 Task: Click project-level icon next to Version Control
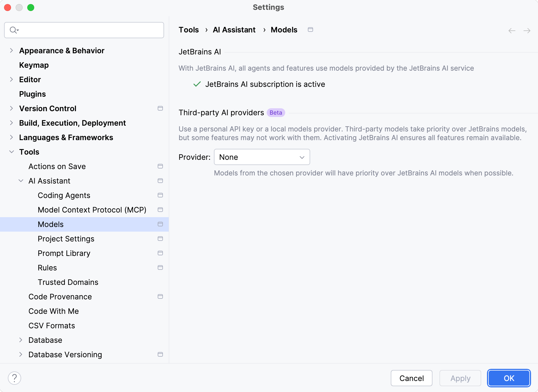click(160, 108)
